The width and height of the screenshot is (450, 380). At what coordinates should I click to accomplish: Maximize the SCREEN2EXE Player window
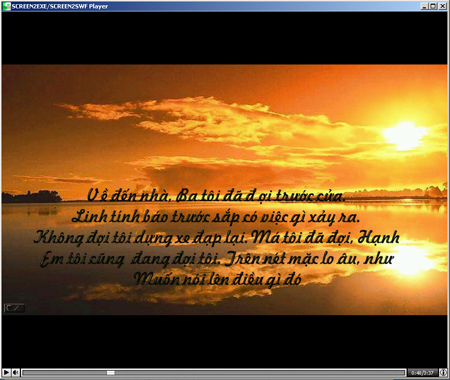pos(433,6)
